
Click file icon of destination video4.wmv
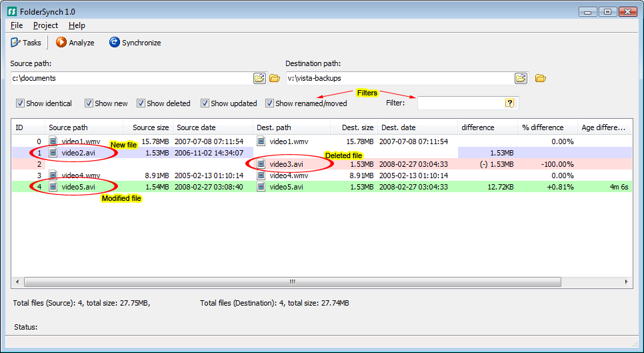[x=261, y=175]
